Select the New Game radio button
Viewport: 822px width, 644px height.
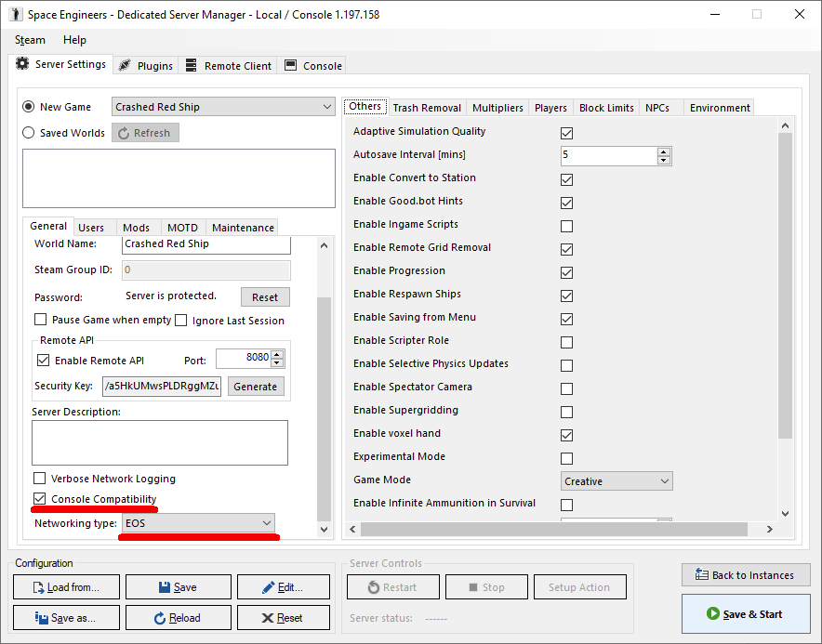tap(28, 107)
